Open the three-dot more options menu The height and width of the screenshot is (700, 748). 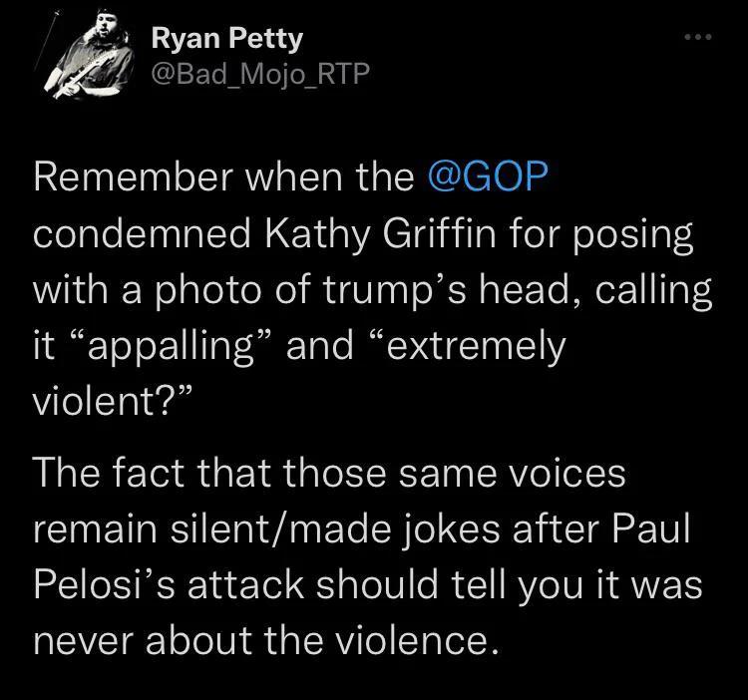pyautogui.click(x=698, y=37)
